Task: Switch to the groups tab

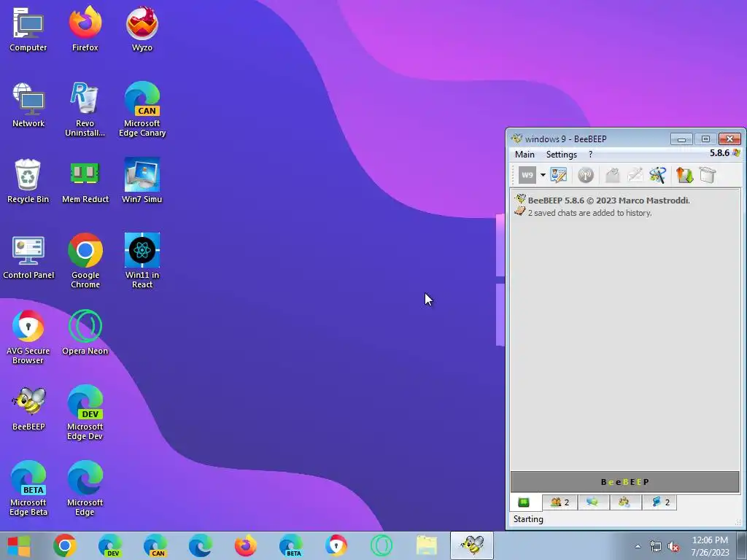Action: pyautogui.click(x=625, y=502)
